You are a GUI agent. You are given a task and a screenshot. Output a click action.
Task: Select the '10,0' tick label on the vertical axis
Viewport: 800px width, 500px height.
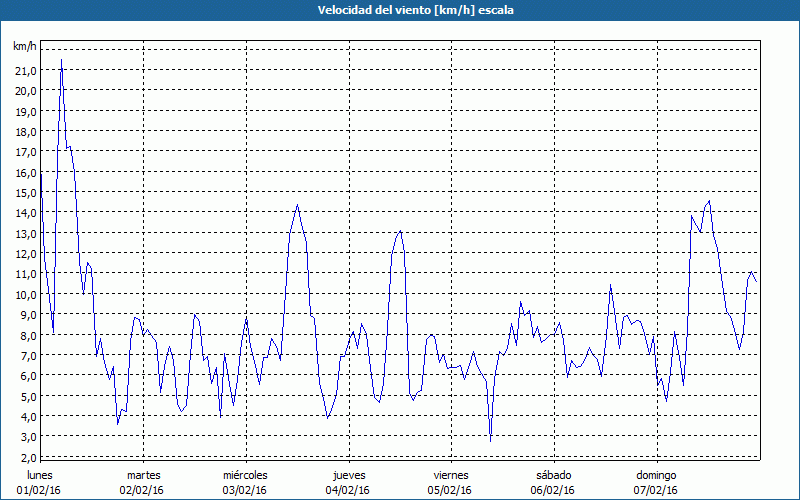(24, 294)
